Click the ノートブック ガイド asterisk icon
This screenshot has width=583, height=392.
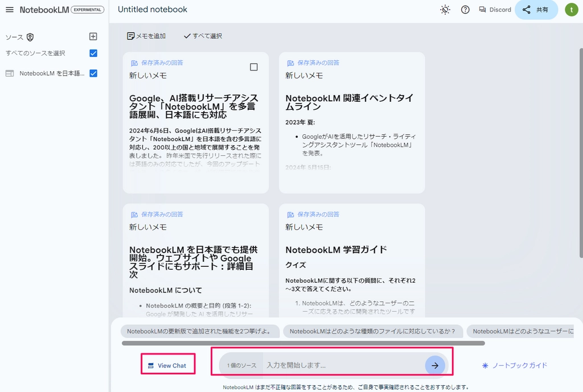[x=485, y=366]
